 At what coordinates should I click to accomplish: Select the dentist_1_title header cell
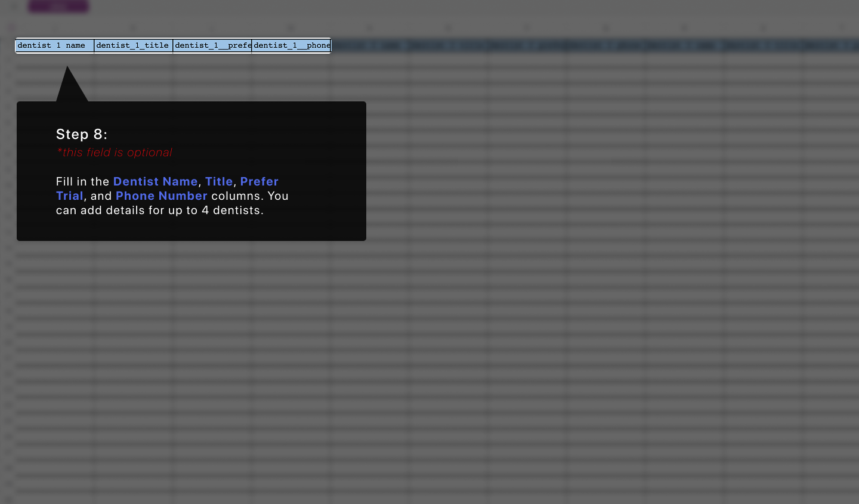click(134, 45)
